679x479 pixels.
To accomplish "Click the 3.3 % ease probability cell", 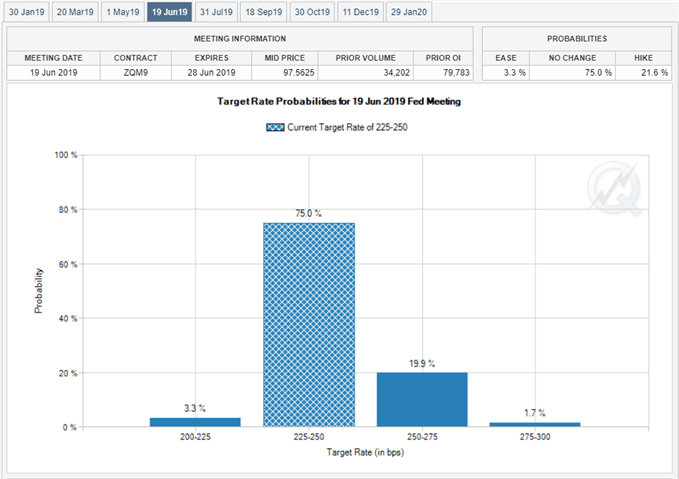I will 506,73.
